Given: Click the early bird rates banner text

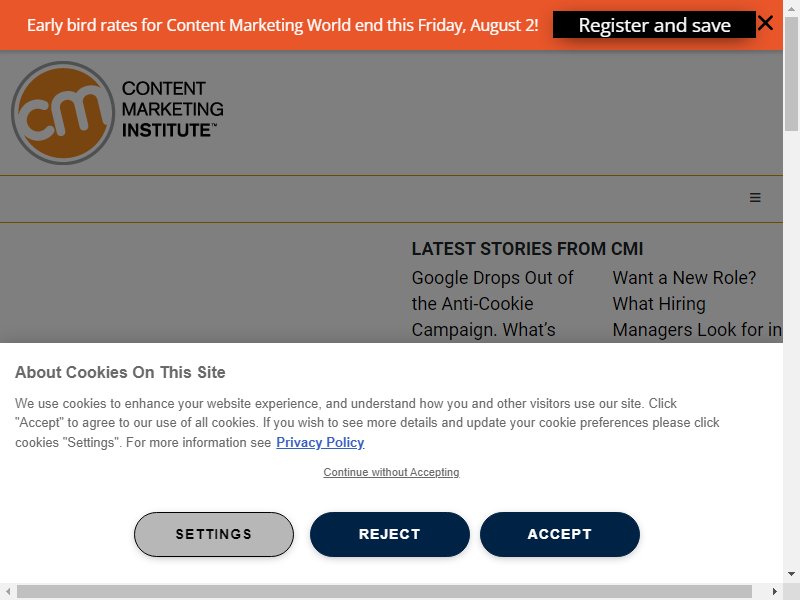Looking at the screenshot, I should point(283,25).
